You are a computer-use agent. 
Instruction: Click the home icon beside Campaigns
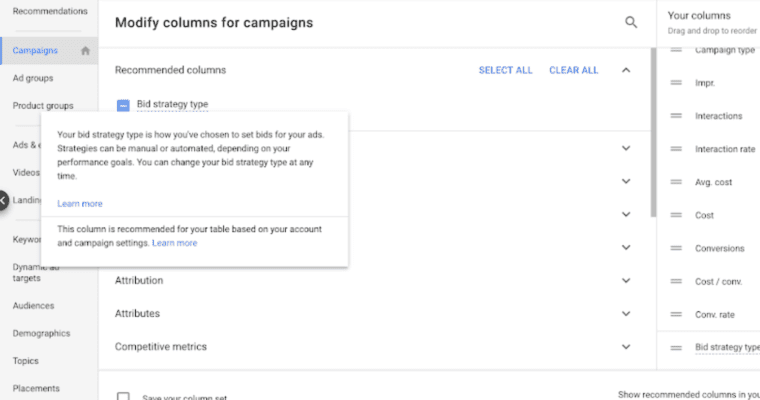(x=86, y=51)
